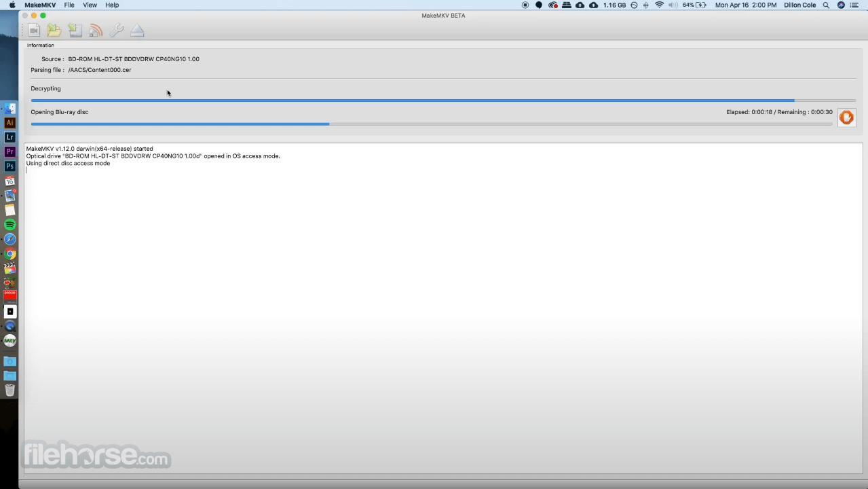
Task: Open Finder from the Dock
Action: 10,109
